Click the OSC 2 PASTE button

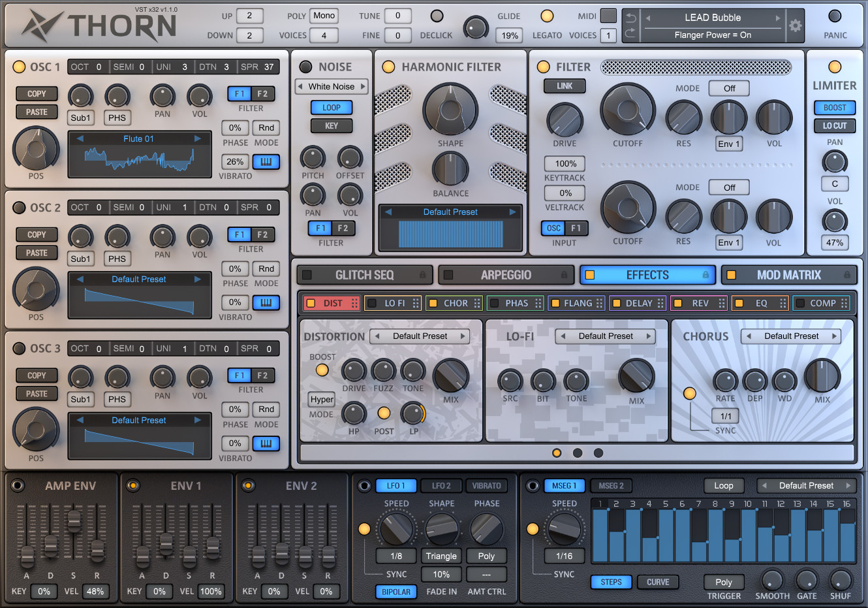tap(37, 253)
